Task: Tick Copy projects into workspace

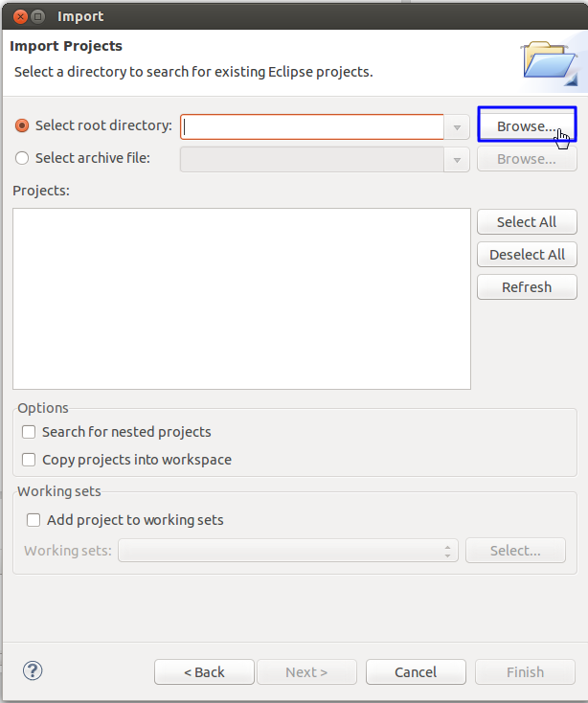Action: pyautogui.click(x=30, y=460)
